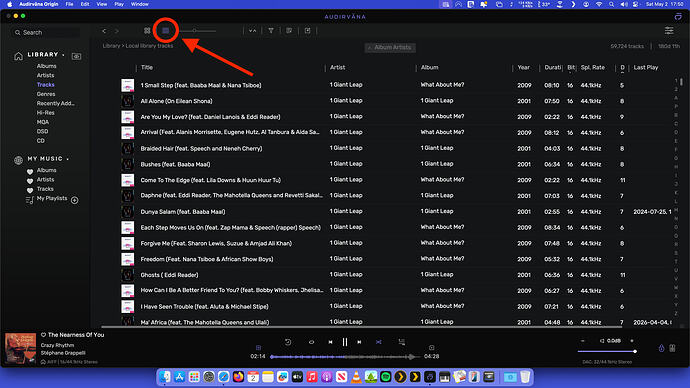The width and height of the screenshot is (690, 388).
Task: Open the Audirvana Origin app menu
Action: pos(39,4)
